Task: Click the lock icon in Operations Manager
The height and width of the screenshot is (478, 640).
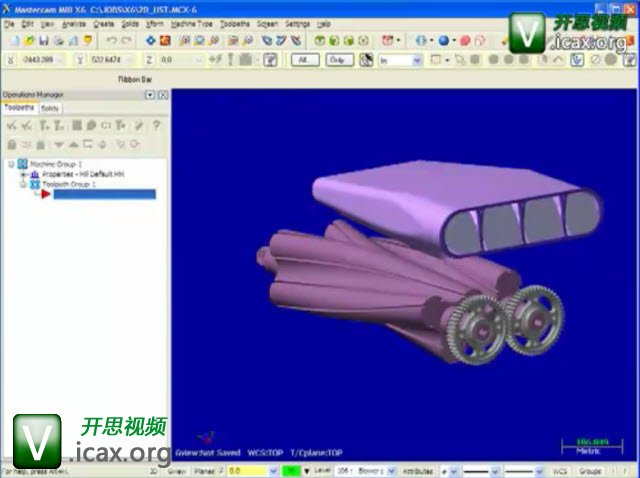Action: (x=12, y=144)
